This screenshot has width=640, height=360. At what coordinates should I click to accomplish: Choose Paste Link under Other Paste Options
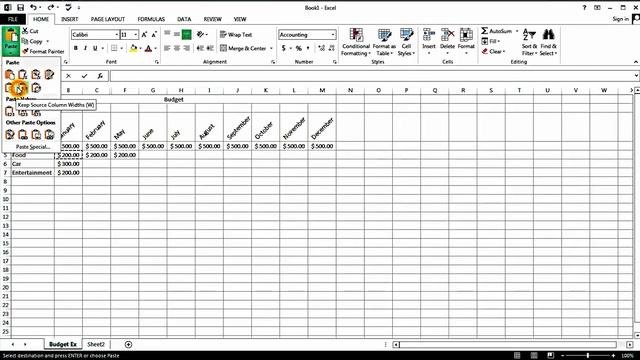click(23, 134)
